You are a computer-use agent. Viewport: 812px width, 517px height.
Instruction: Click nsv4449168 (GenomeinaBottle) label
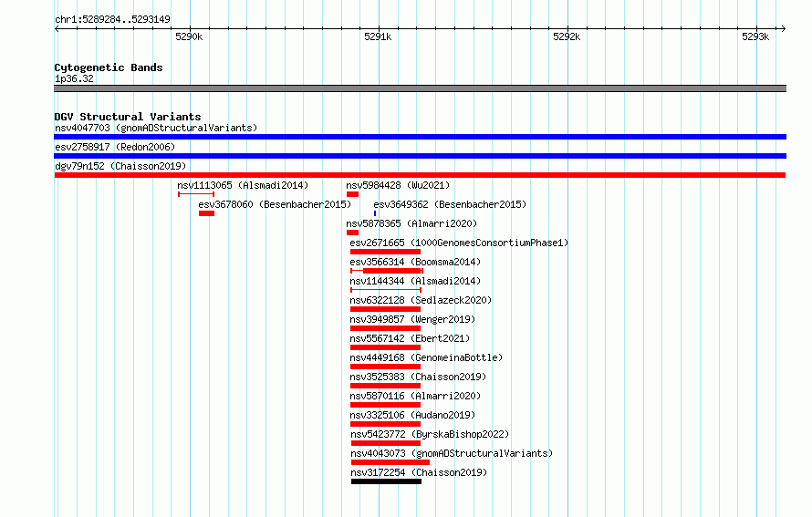(x=426, y=357)
